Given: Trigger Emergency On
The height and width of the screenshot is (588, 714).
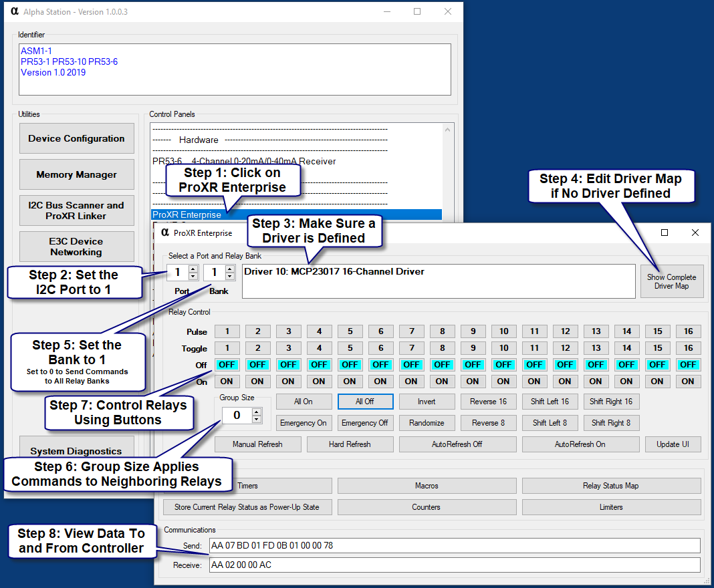Looking at the screenshot, I should click(x=304, y=423).
